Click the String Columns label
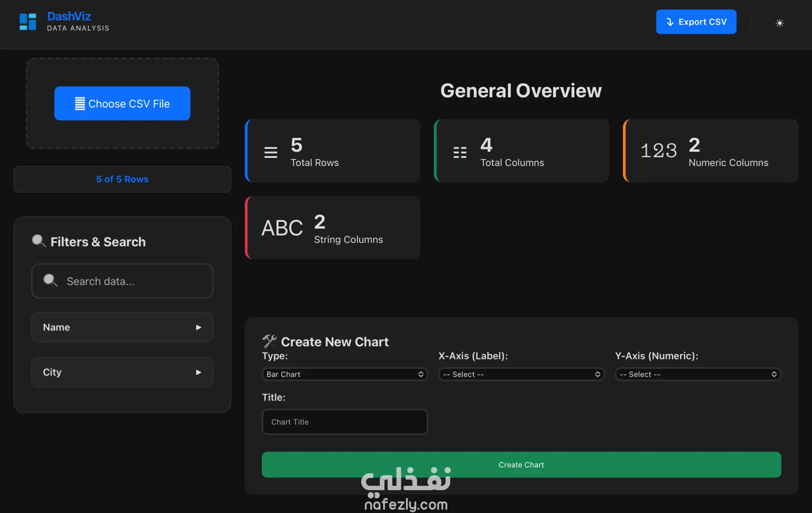 click(348, 240)
